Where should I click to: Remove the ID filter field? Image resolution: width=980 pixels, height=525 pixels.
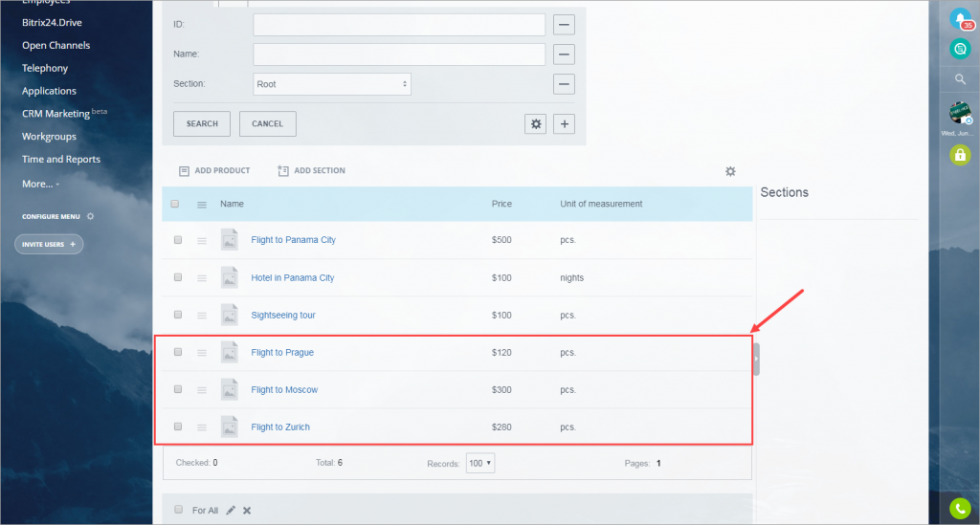[564, 24]
